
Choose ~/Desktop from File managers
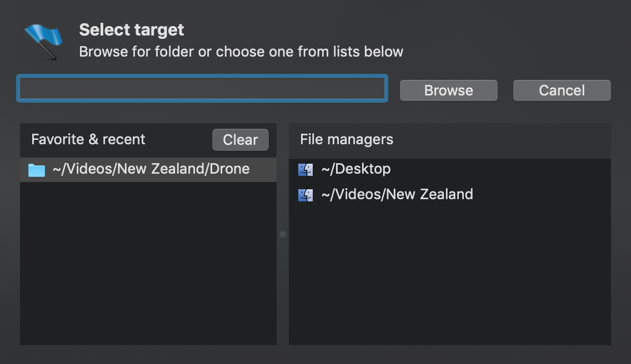pos(355,169)
